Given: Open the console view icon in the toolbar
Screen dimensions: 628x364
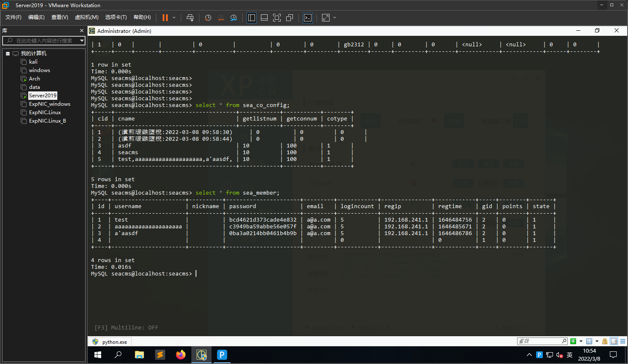Looking at the screenshot, I should (x=308, y=18).
